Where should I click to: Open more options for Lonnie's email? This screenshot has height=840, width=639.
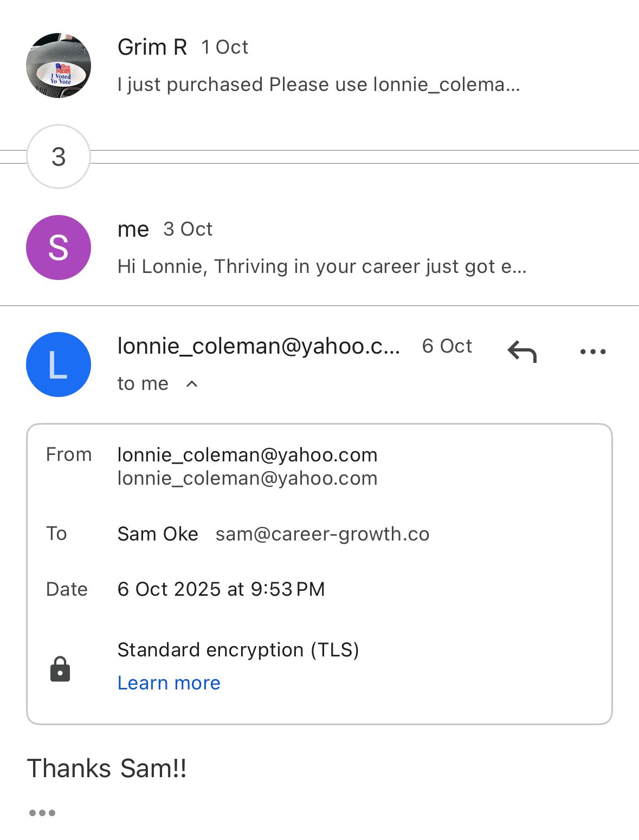[592, 351]
